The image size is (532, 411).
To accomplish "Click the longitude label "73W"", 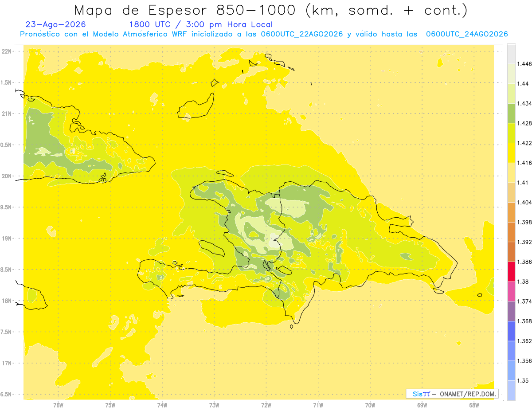I will [x=214, y=405].
